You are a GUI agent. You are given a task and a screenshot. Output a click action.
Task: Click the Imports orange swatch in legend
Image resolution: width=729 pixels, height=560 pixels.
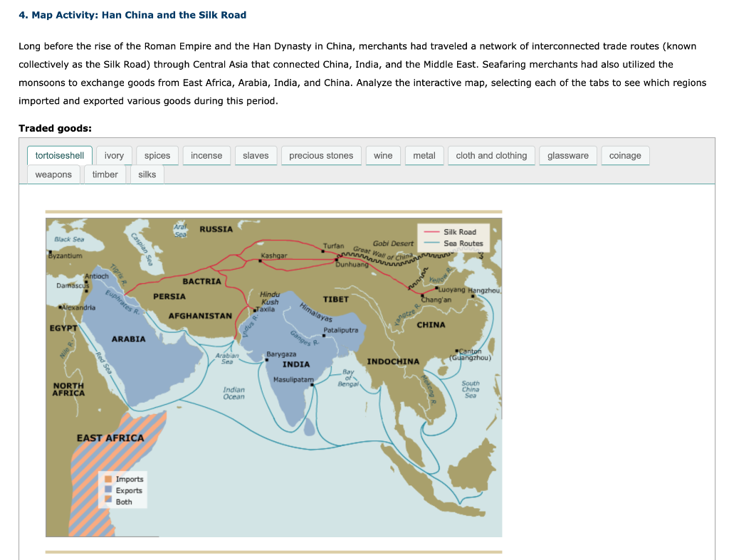click(108, 480)
